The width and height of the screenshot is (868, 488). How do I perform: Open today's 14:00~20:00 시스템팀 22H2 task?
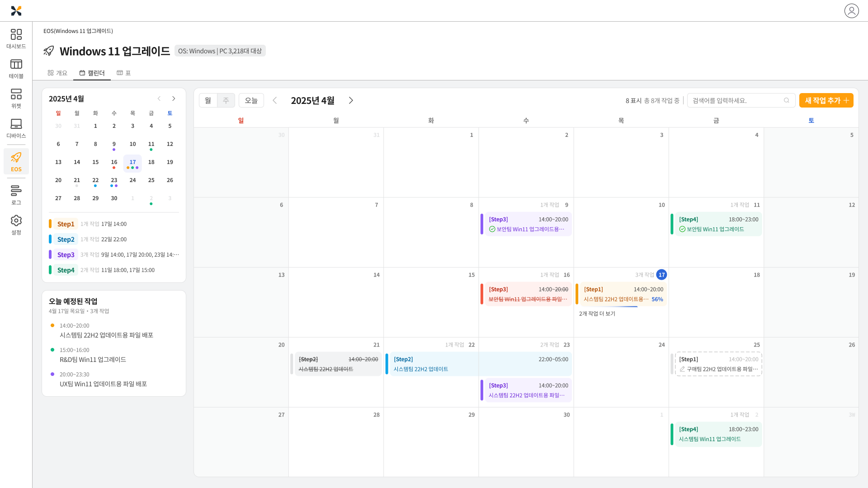(107, 331)
